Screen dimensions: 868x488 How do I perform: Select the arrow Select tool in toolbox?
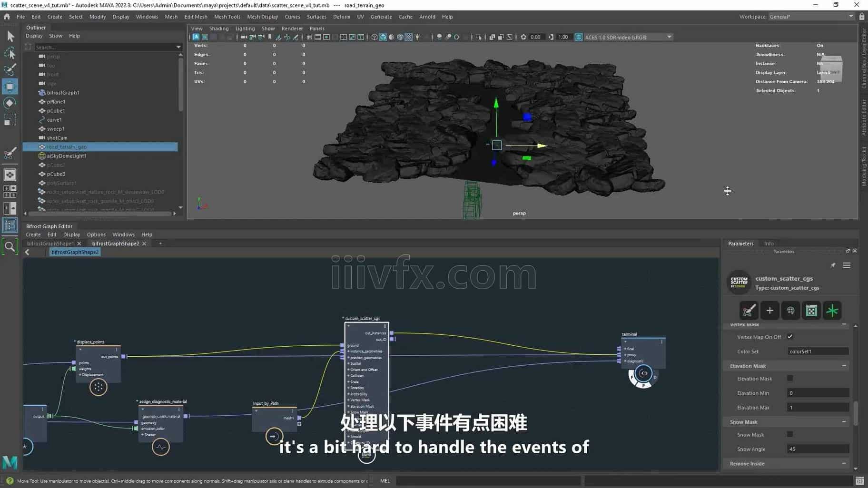click(10, 36)
